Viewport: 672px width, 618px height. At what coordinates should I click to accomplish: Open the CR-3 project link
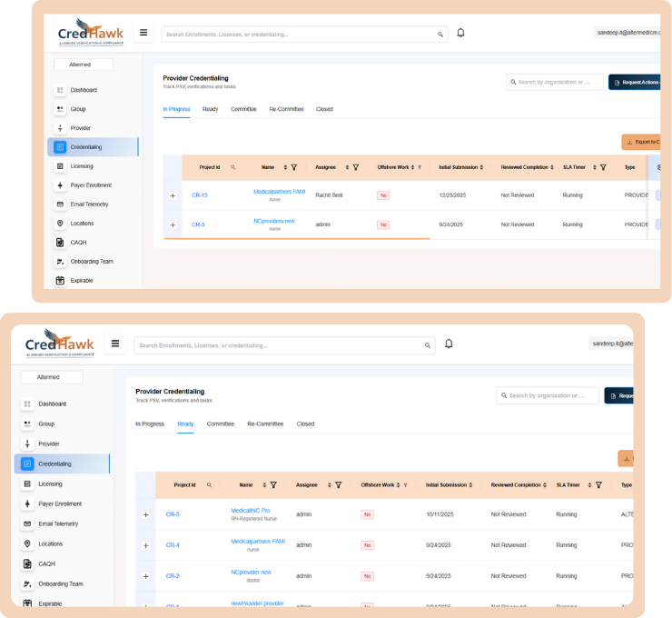[198, 224]
